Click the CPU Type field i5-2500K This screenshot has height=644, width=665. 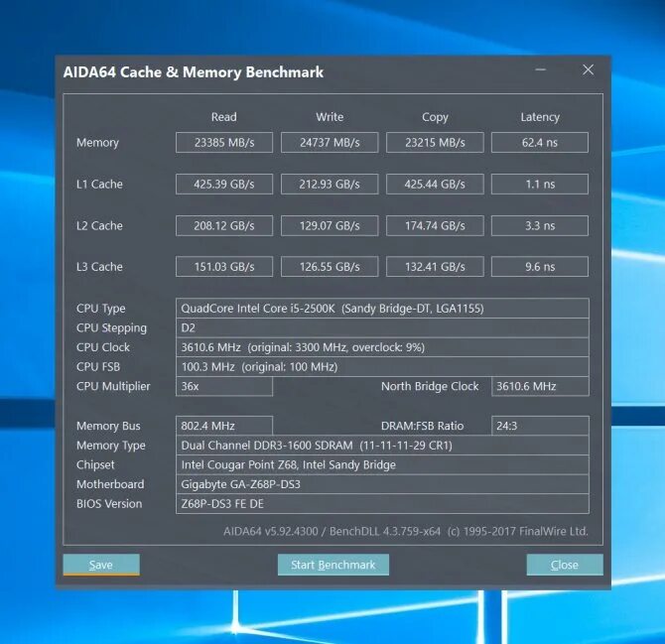click(x=382, y=309)
